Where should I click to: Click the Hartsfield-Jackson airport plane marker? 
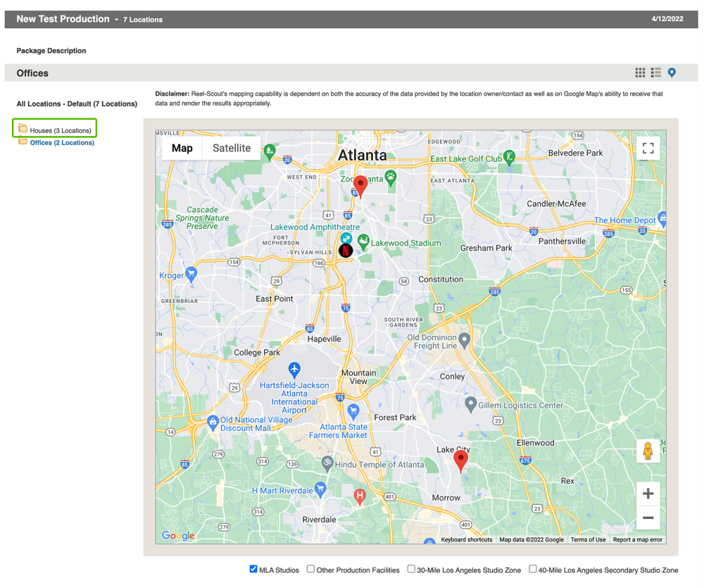tap(294, 370)
